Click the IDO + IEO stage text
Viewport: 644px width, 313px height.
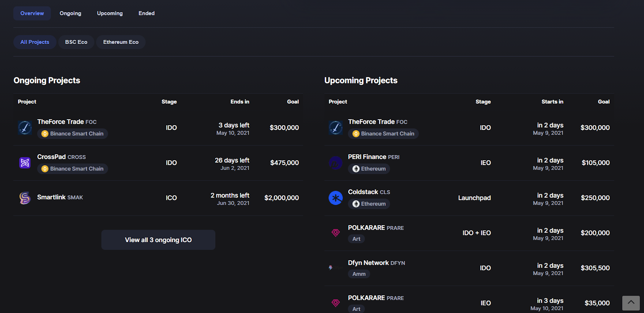click(477, 233)
